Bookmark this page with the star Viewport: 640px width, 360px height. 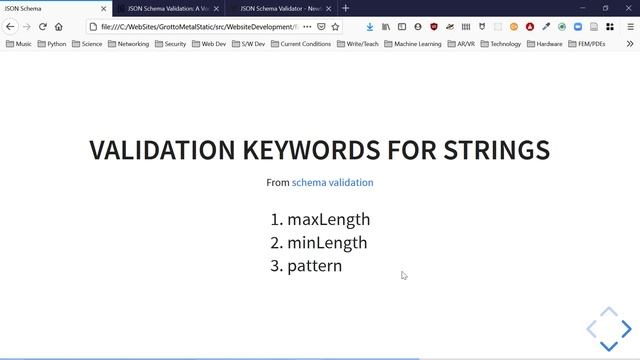(336, 27)
